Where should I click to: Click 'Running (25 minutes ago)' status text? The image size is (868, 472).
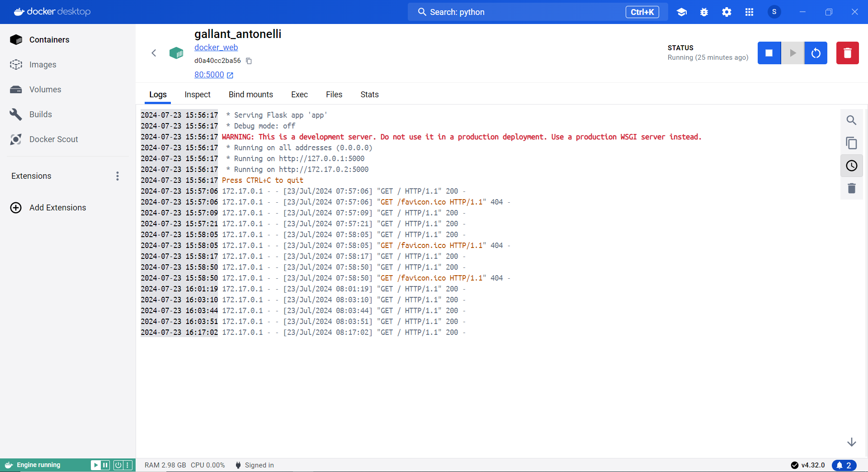[708, 57]
